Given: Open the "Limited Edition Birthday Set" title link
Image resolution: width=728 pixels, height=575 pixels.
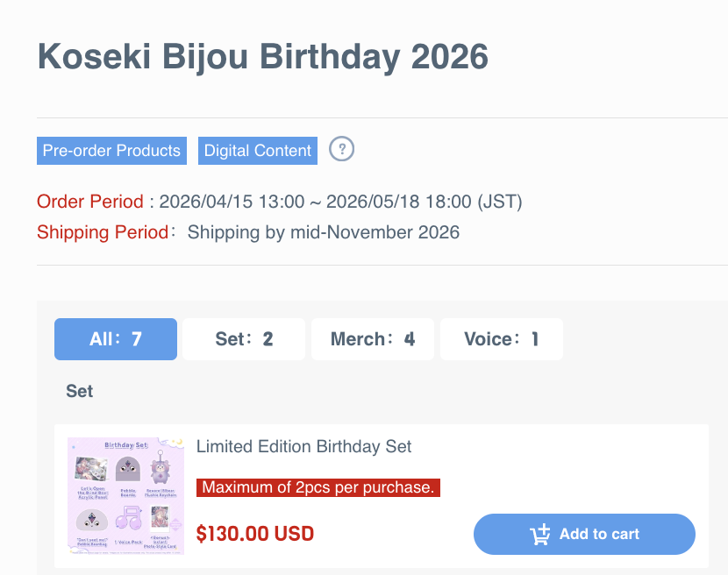Looking at the screenshot, I should pos(303,446).
